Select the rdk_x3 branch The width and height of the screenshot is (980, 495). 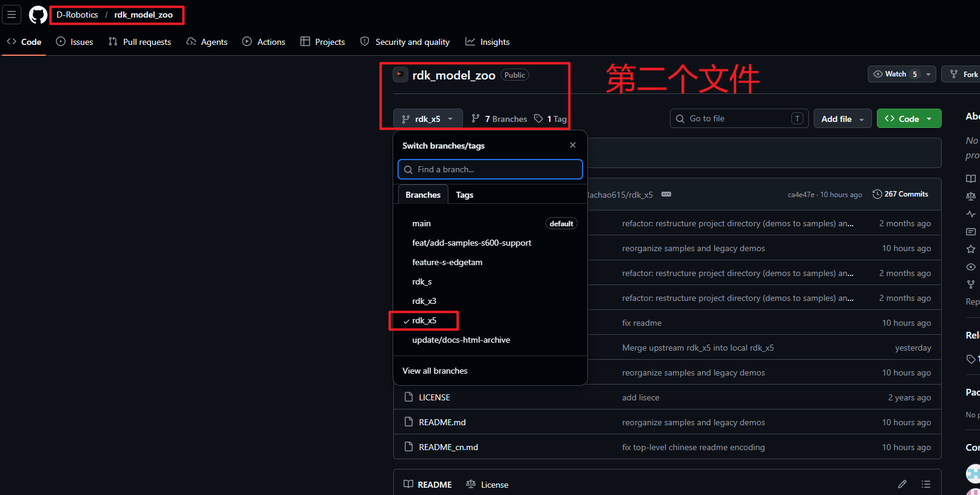coord(490,301)
